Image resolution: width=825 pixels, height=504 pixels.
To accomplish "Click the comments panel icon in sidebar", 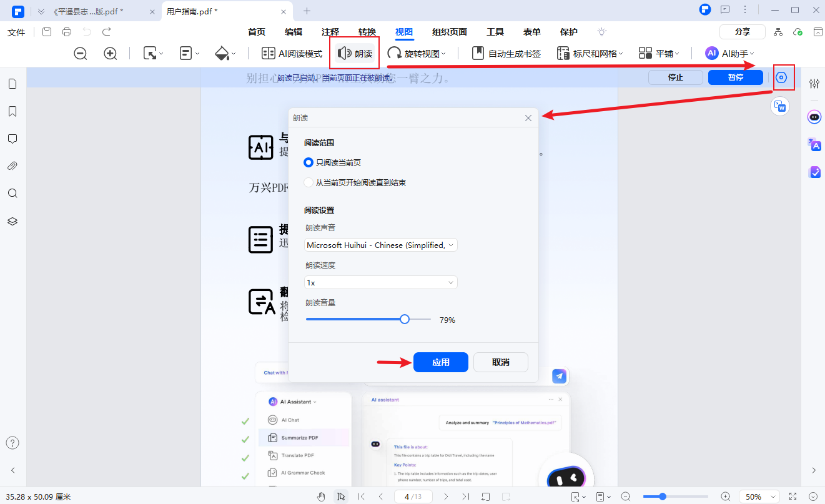I will (12, 139).
